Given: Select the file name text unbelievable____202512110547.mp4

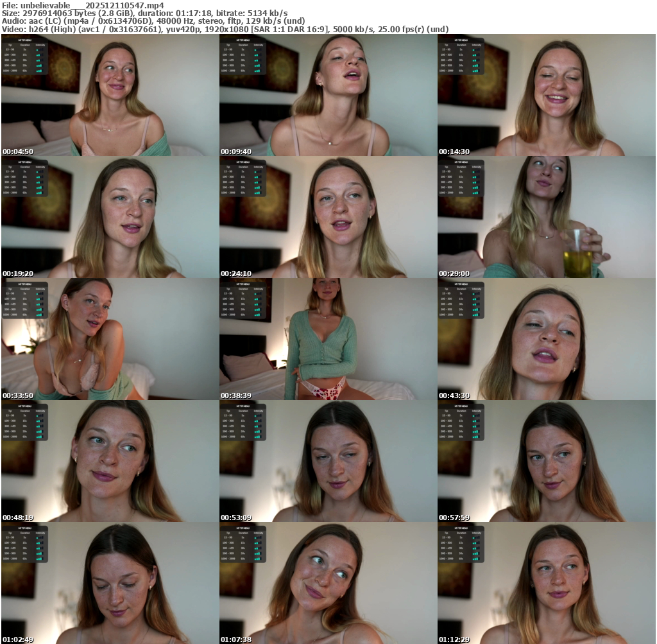Looking at the screenshot, I should click(92, 5).
